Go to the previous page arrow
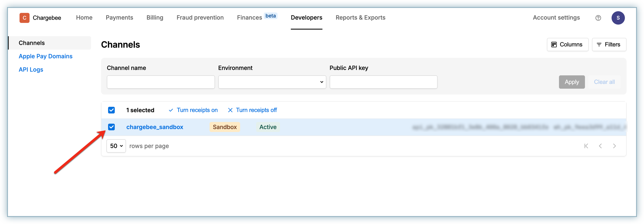Viewport: 644px width, 224px height. (x=600, y=146)
